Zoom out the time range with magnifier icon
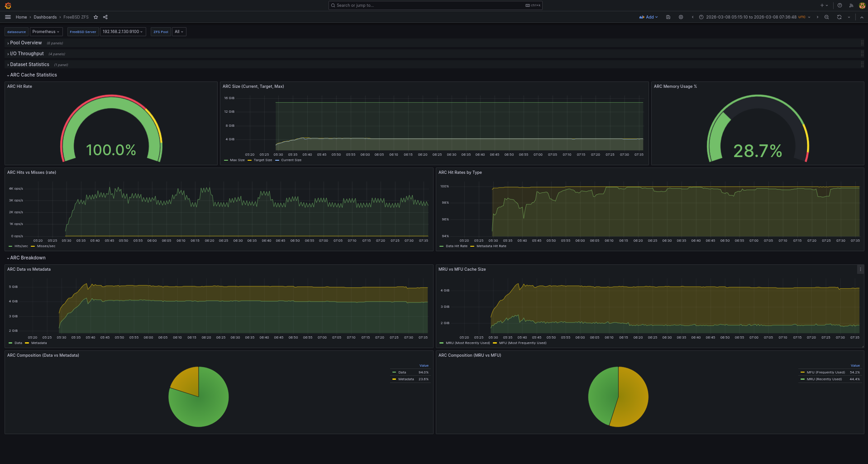This screenshot has width=868, height=464. [826, 17]
